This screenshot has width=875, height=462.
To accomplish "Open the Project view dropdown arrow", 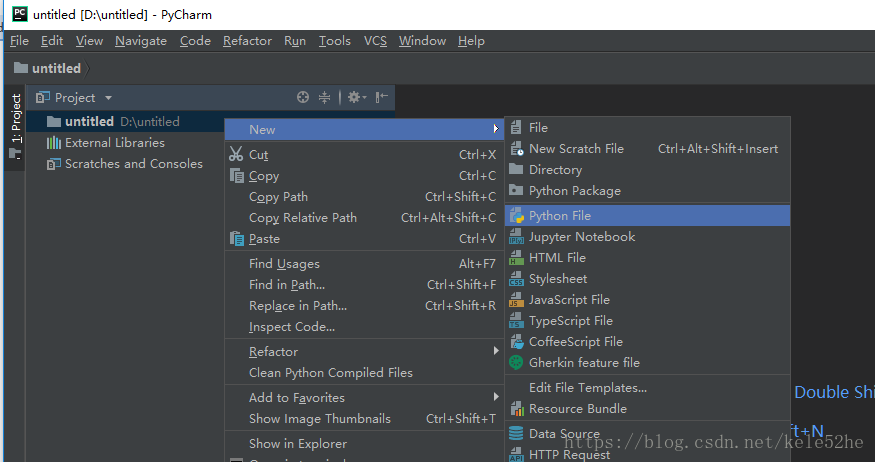I will point(108,98).
